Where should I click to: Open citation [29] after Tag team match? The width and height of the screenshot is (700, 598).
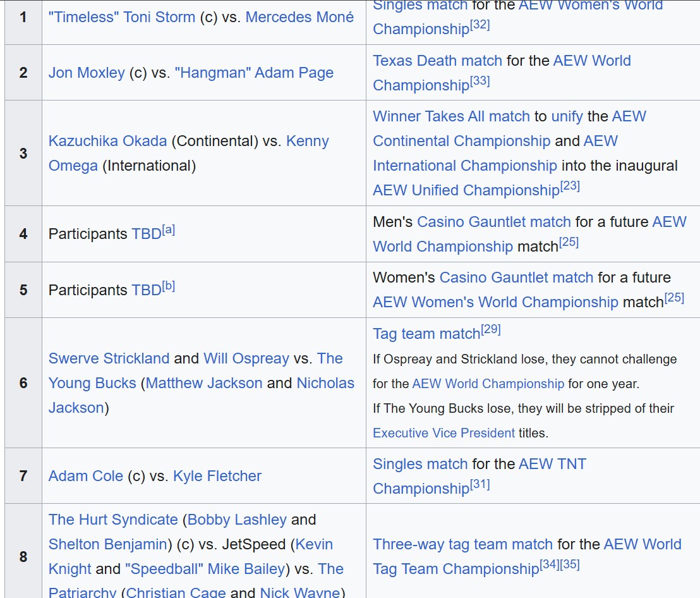point(491,330)
